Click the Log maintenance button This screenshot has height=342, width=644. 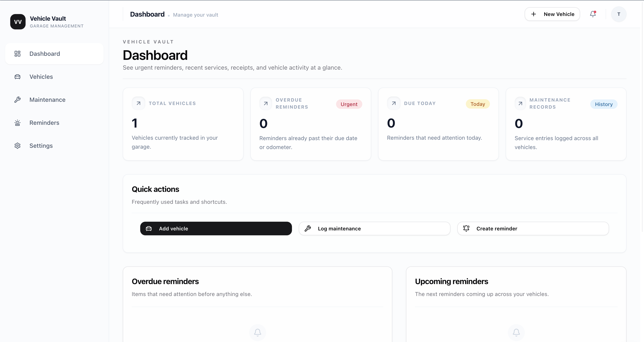click(374, 228)
